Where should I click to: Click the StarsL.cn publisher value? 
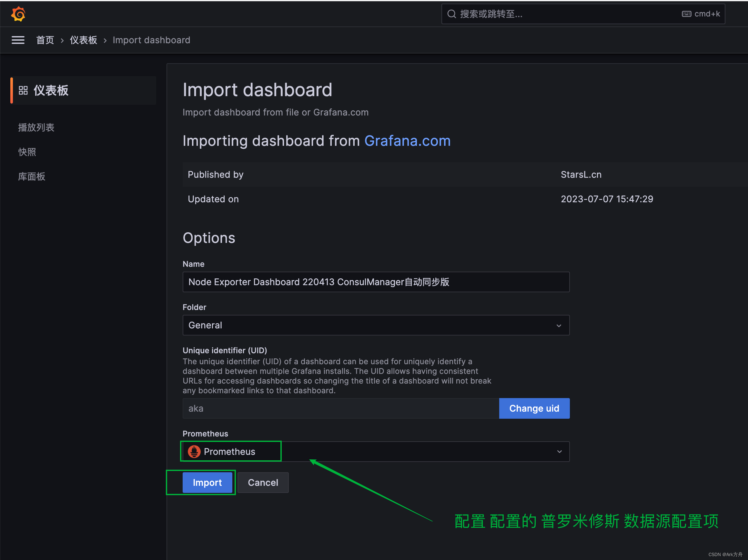coord(581,175)
